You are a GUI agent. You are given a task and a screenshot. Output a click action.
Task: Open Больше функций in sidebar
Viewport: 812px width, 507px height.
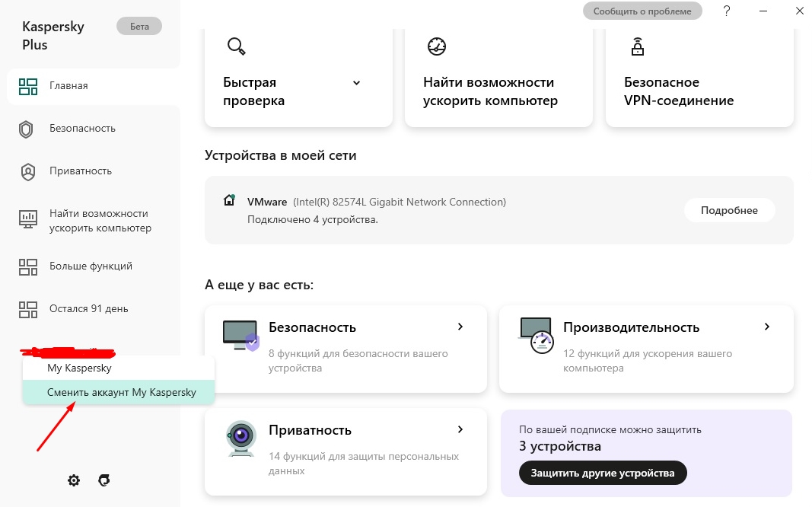click(75, 266)
